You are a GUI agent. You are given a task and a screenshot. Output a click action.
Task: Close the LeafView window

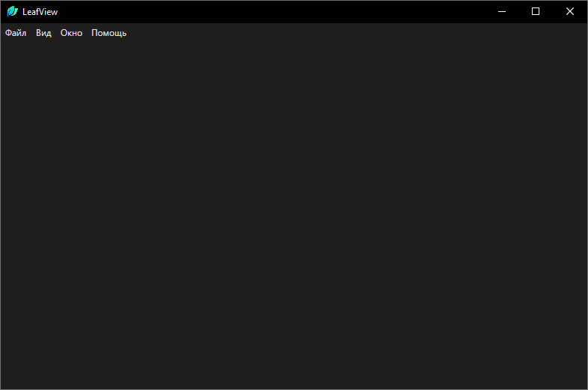click(x=570, y=11)
